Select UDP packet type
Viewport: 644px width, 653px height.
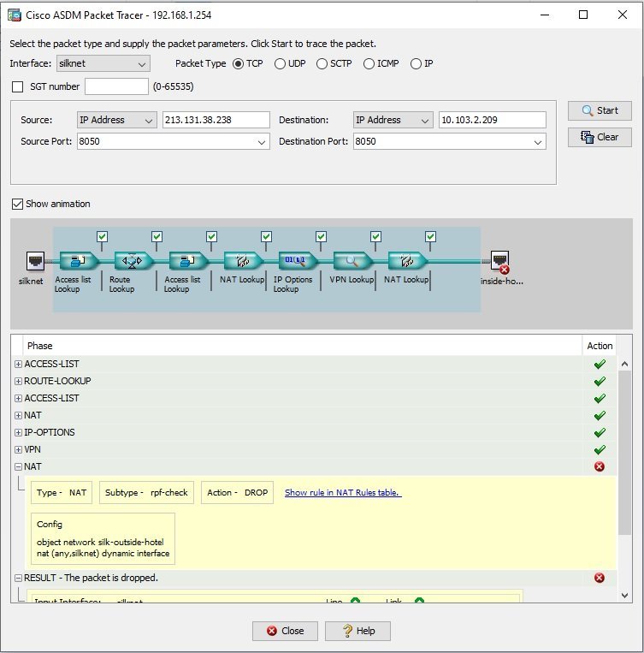click(280, 63)
